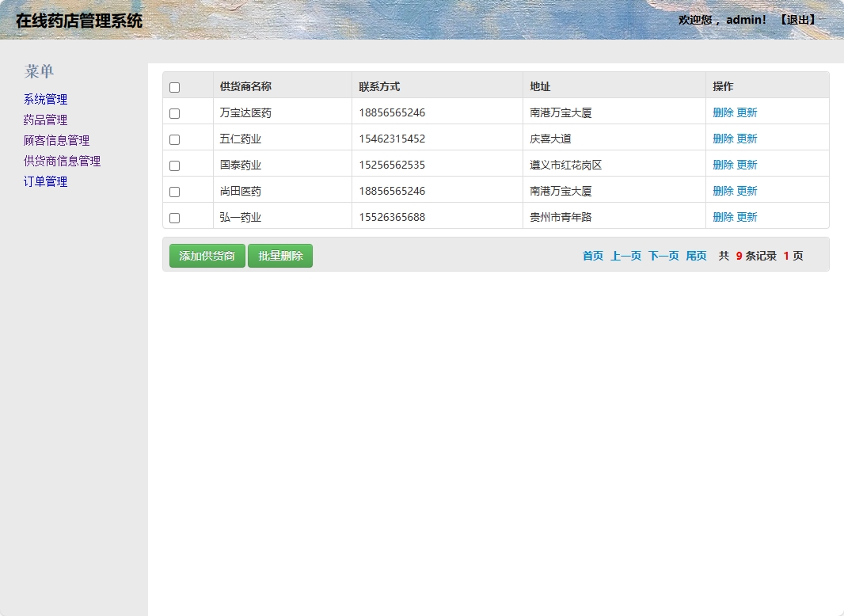The image size is (844, 616).
Task: Click 下一页 to view next page
Action: click(x=663, y=256)
